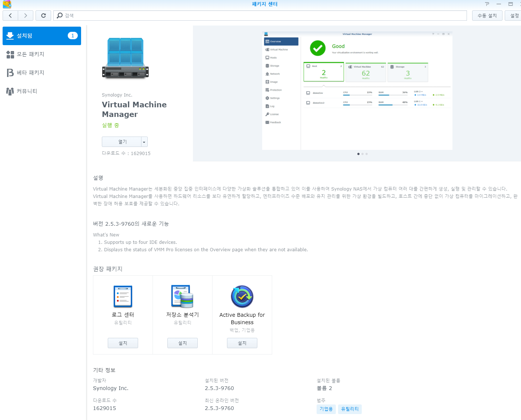Open the 저장소 분석기 package title
Viewport: 521px width, 420px height.
tap(183, 315)
